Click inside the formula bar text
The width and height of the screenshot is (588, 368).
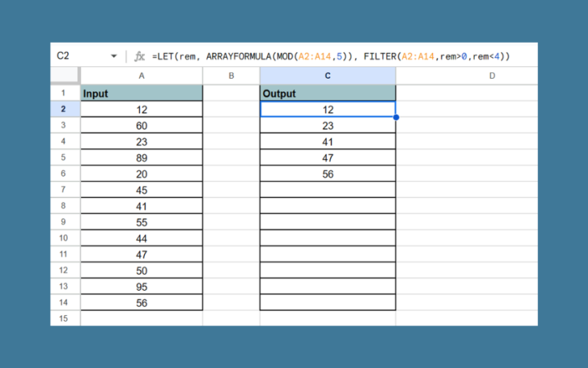(331, 56)
